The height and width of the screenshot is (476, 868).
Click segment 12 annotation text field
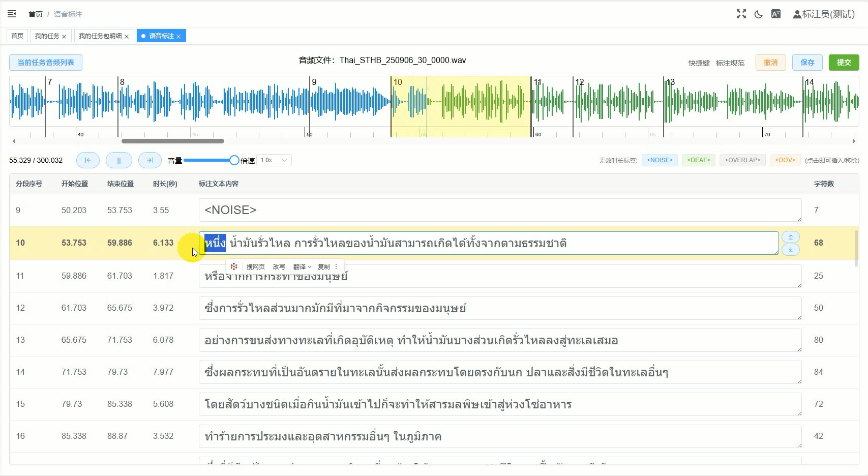point(500,308)
